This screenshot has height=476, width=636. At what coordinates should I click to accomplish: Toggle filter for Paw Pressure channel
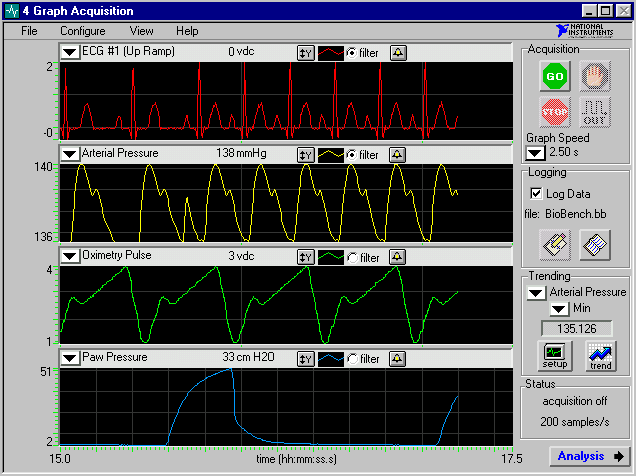pyautogui.click(x=352, y=359)
